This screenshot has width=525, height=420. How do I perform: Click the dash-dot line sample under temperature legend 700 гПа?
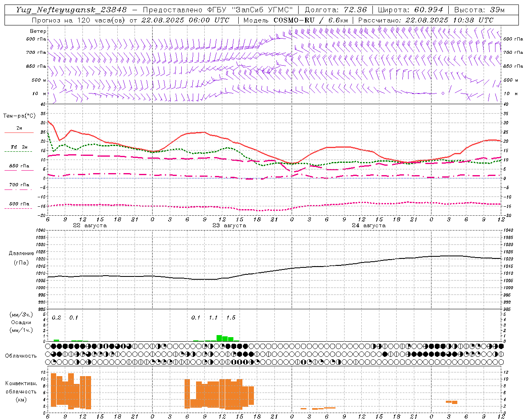click(18, 189)
